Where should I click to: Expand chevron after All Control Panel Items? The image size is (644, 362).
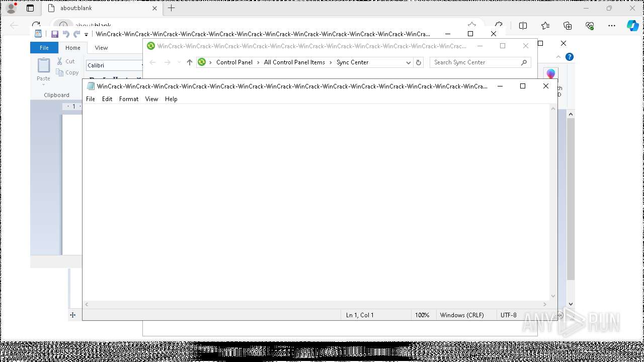click(331, 62)
